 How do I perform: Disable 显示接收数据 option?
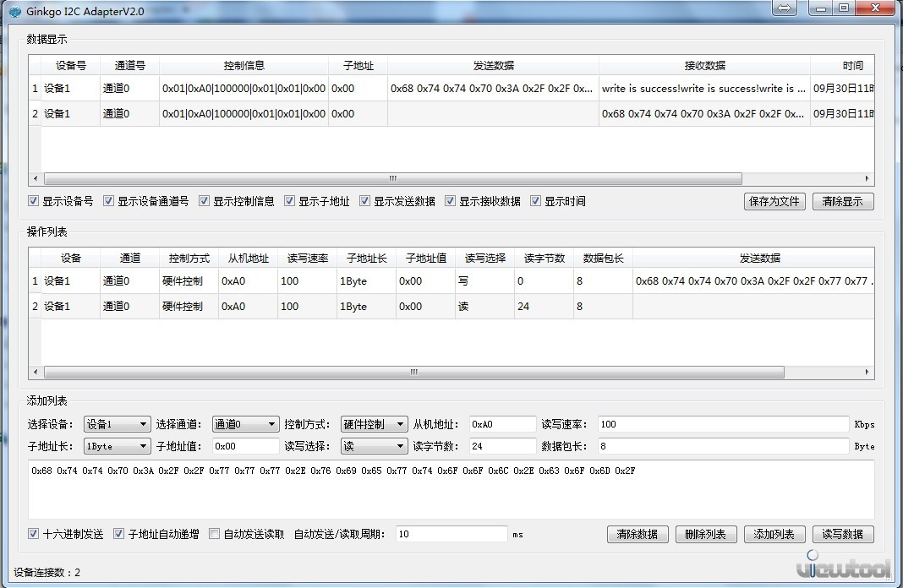pos(451,200)
